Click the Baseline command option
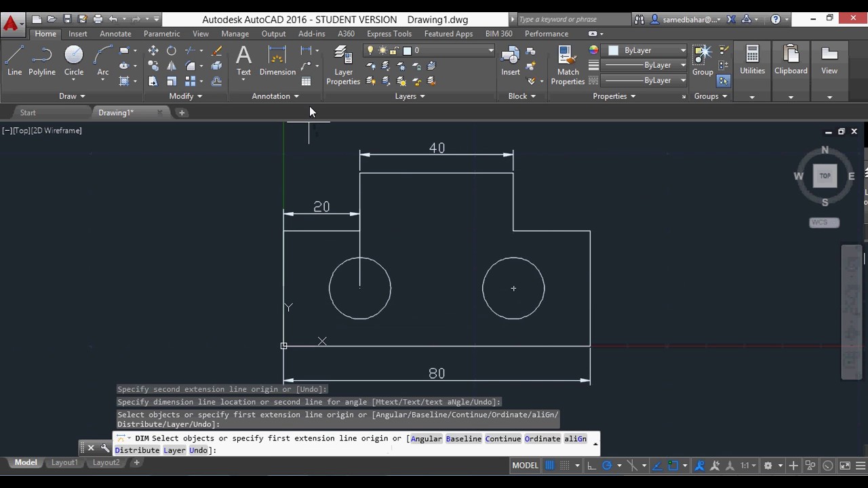 coord(463,439)
